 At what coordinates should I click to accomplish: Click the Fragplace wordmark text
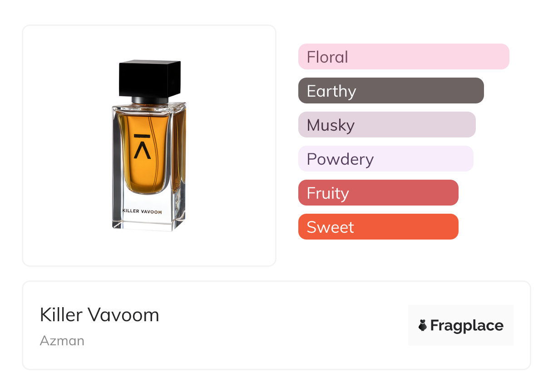click(x=467, y=326)
